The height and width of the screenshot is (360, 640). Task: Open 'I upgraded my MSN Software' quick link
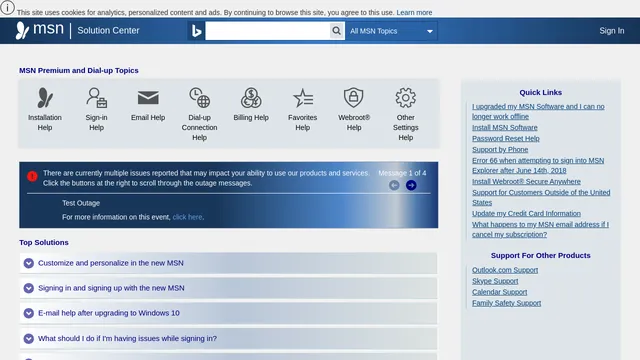point(538,111)
